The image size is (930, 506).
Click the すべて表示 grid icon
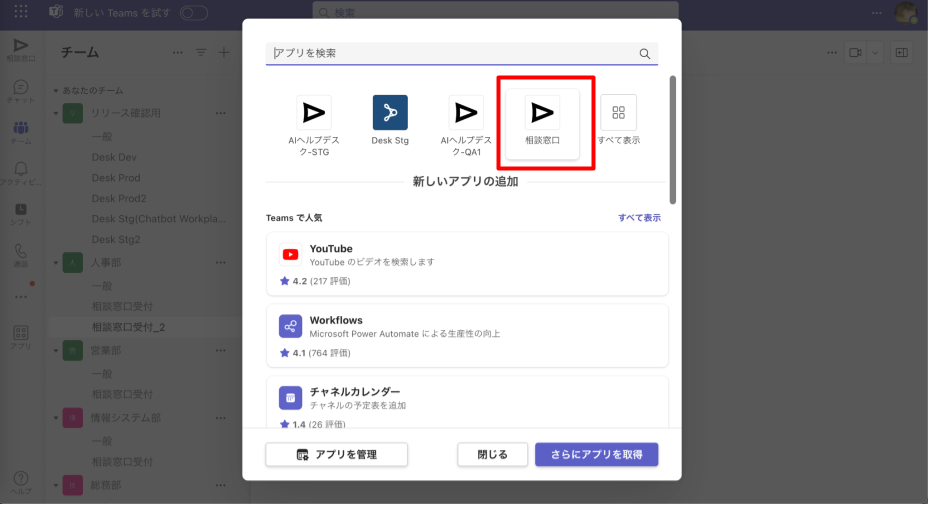[618, 113]
